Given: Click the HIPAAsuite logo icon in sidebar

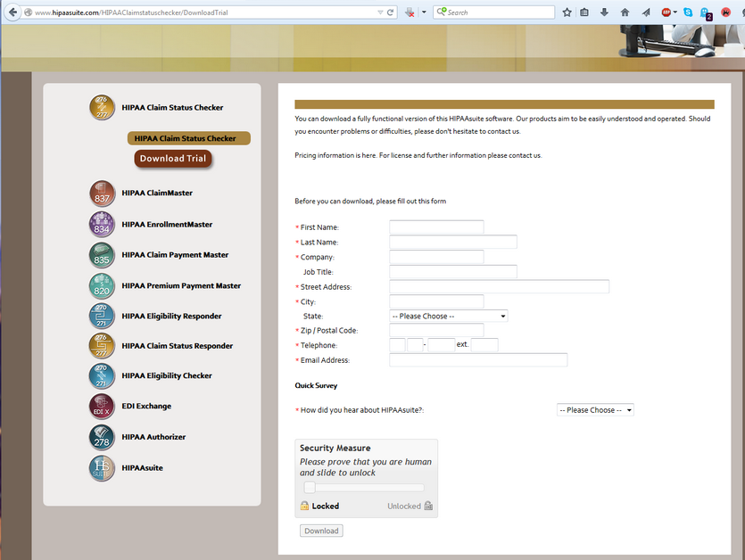Looking at the screenshot, I should (x=103, y=468).
